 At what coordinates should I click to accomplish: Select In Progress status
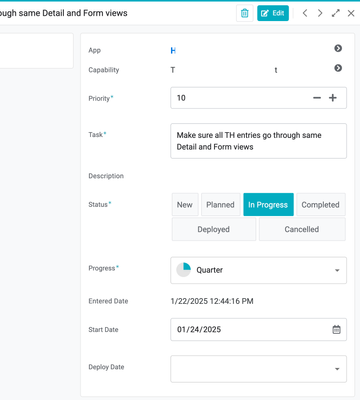pos(268,205)
